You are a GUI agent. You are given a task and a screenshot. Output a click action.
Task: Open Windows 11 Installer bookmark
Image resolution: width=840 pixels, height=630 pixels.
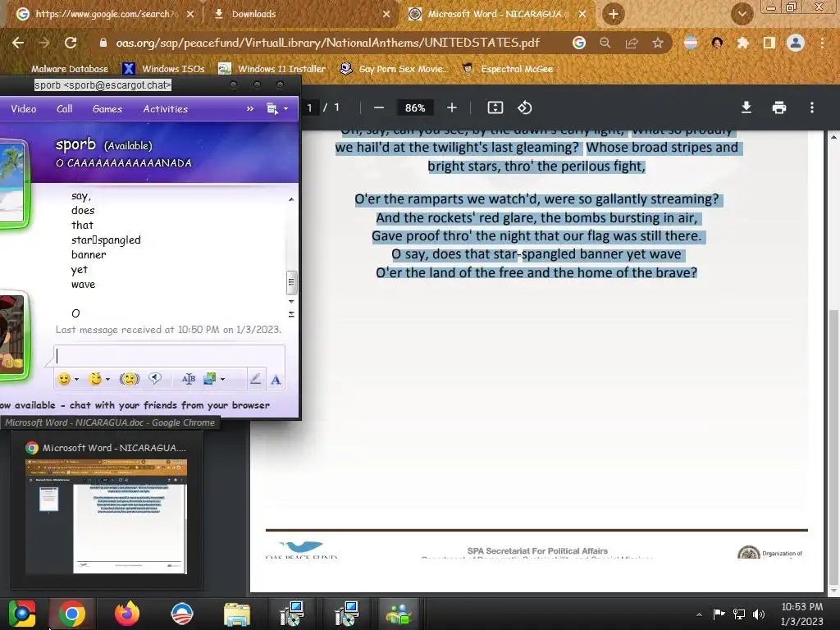272,69
